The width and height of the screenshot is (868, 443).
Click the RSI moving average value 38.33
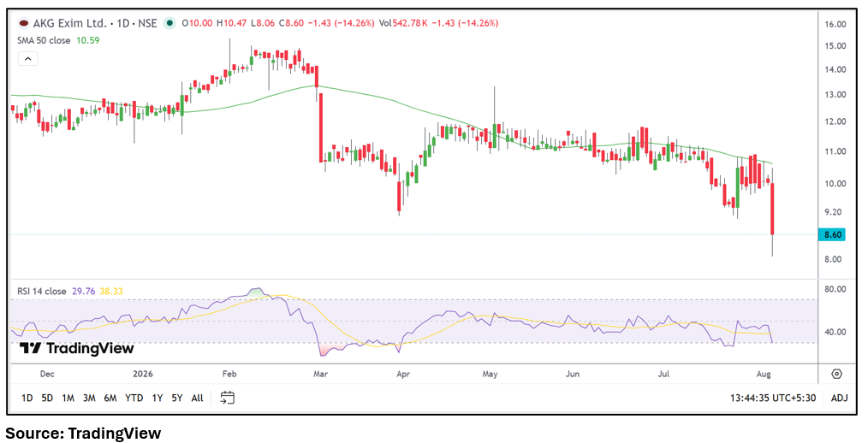[111, 291]
